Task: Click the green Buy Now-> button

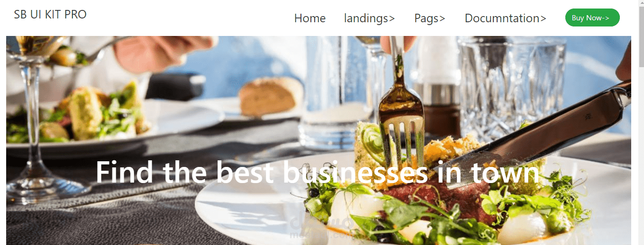Action: pyautogui.click(x=592, y=17)
